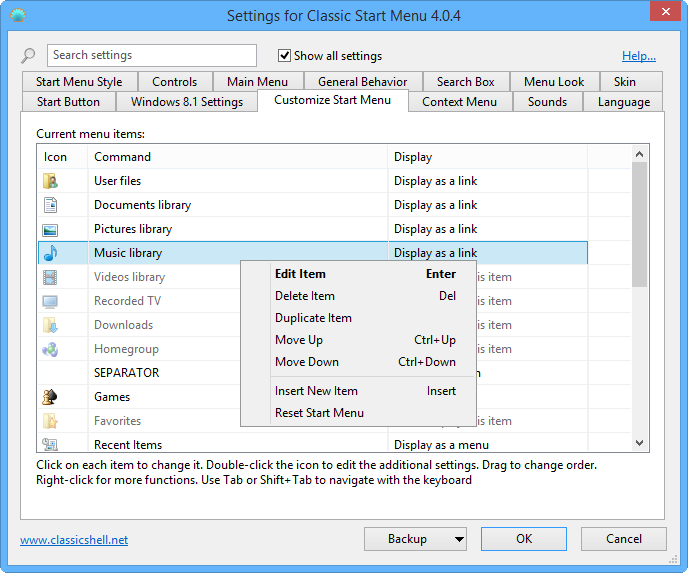Click the Games chess piece icon
The width and height of the screenshot is (688, 573).
pos(50,397)
